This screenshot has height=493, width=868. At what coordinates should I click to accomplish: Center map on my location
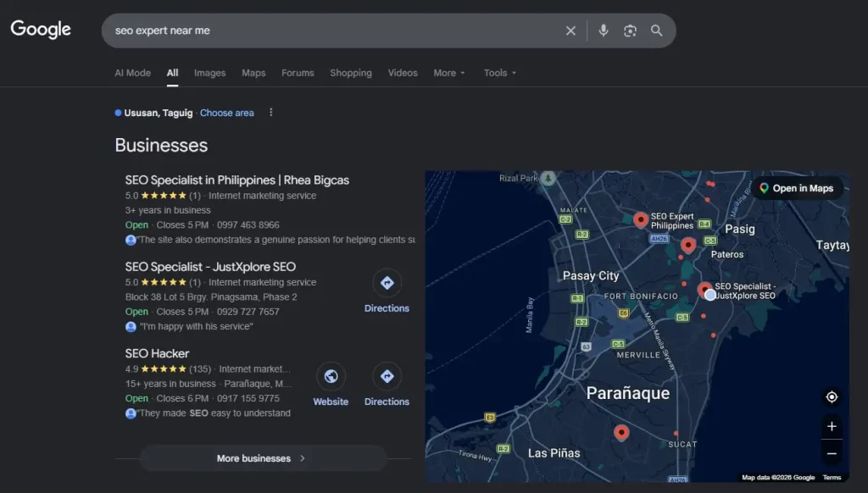832,396
